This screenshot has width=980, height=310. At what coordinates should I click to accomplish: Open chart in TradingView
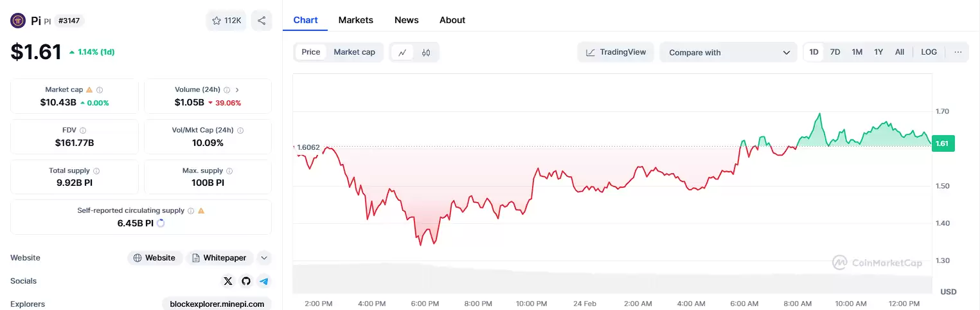click(616, 52)
